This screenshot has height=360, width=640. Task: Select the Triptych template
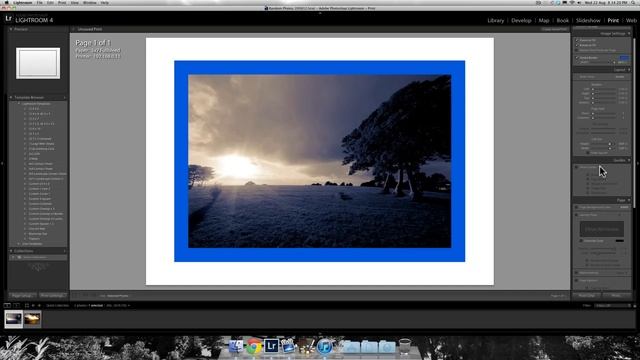click(x=34, y=239)
